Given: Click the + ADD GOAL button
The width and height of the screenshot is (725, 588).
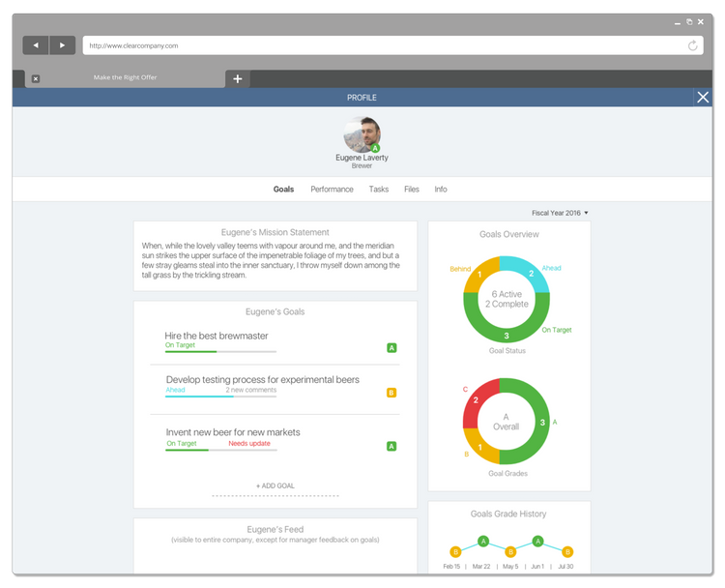Looking at the screenshot, I should pos(275,485).
